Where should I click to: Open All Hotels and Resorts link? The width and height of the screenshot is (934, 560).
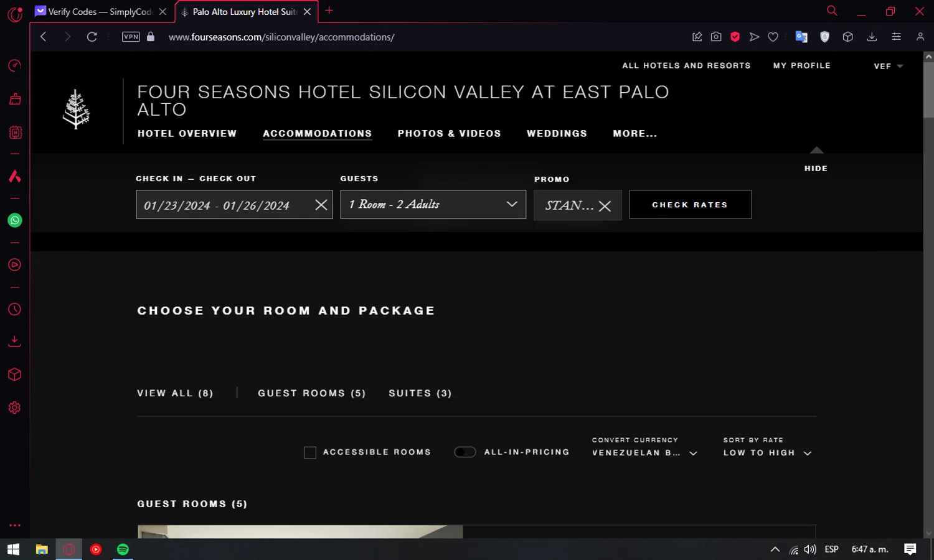pyautogui.click(x=686, y=65)
